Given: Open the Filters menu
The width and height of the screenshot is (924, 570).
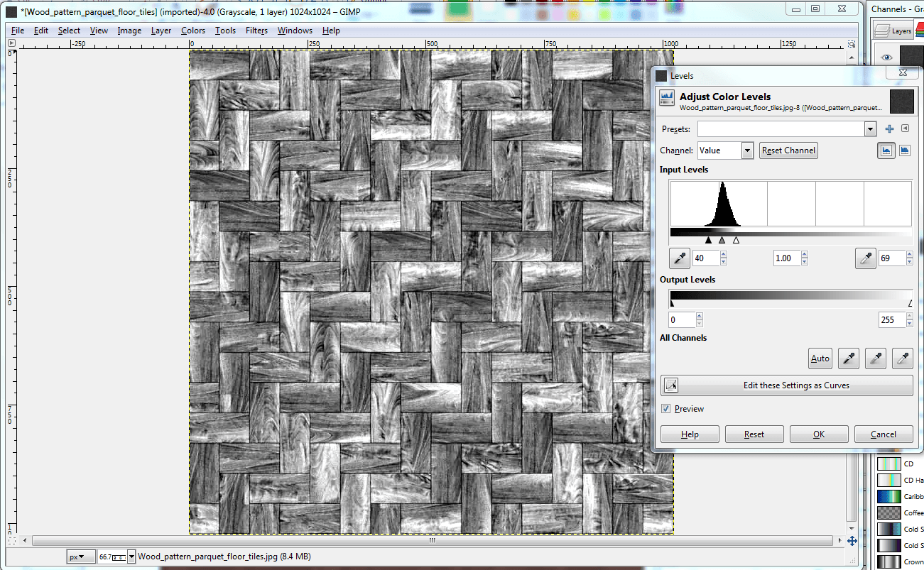Looking at the screenshot, I should click(x=256, y=31).
